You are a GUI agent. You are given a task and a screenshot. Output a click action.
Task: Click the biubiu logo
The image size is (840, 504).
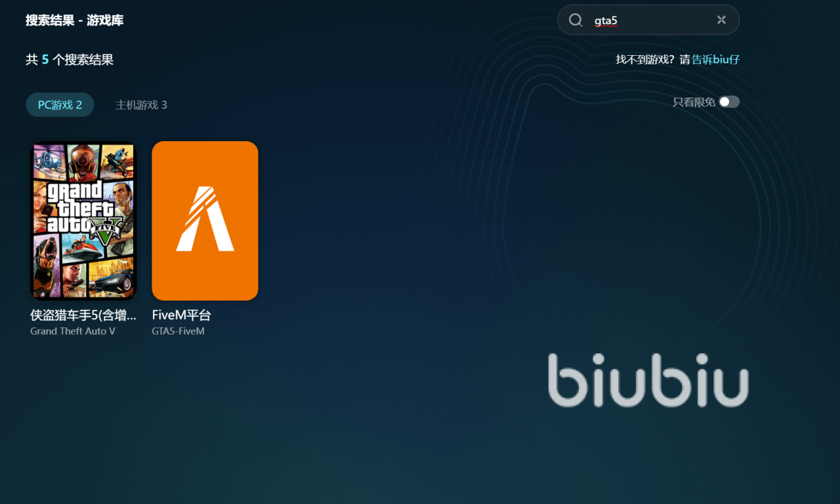click(648, 380)
